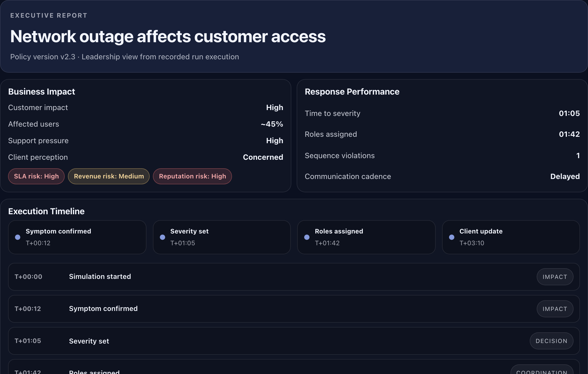Viewport: 588px width, 374px height.
Task: Click the Network outage report headline
Action: tap(168, 36)
